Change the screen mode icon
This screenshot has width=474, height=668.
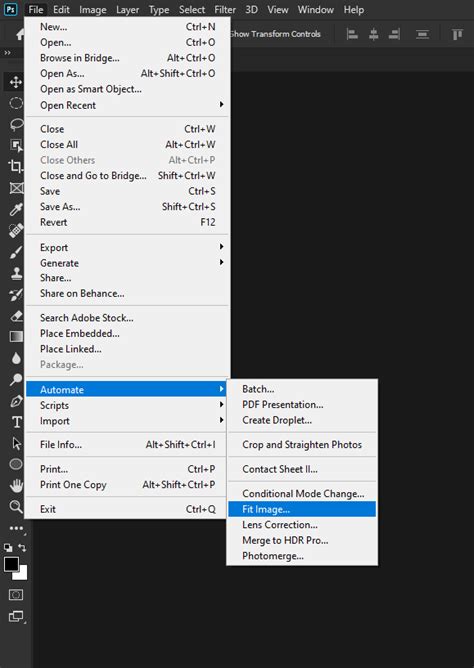click(16, 616)
